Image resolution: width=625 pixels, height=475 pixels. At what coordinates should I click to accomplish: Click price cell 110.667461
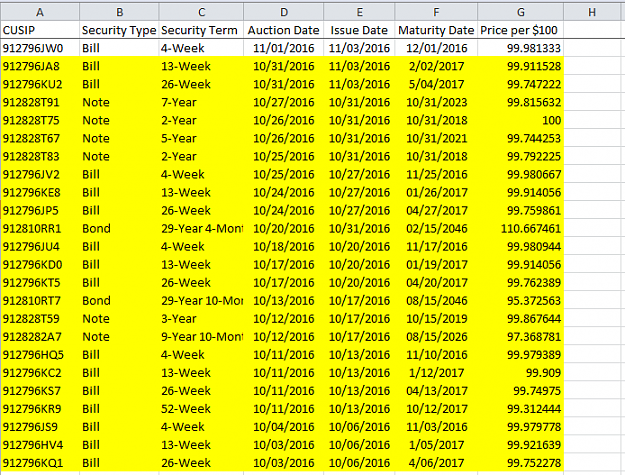point(521,228)
